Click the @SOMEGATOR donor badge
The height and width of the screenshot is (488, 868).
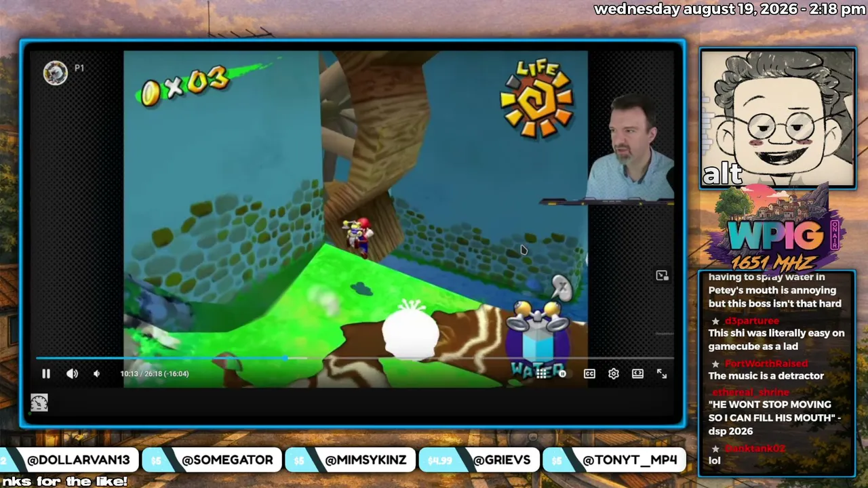[211, 460]
